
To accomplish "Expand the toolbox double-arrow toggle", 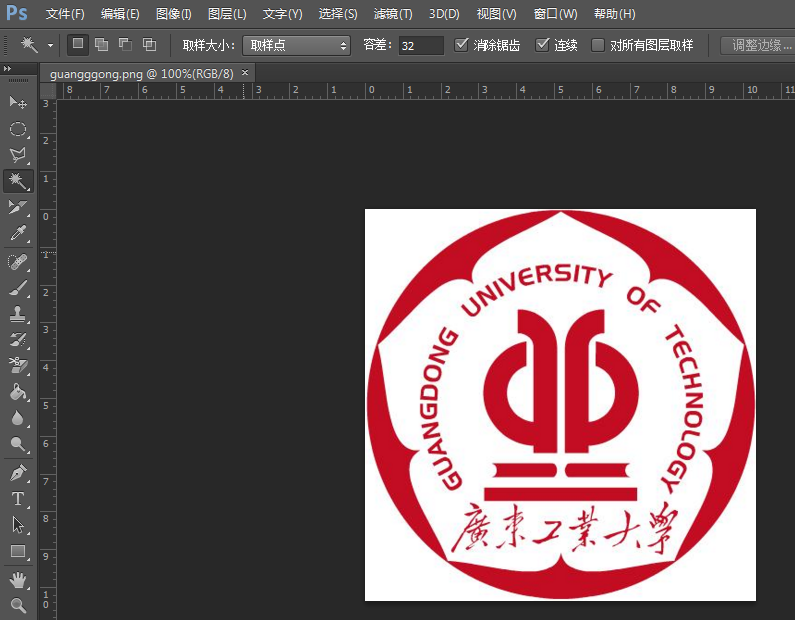I will [x=7, y=68].
